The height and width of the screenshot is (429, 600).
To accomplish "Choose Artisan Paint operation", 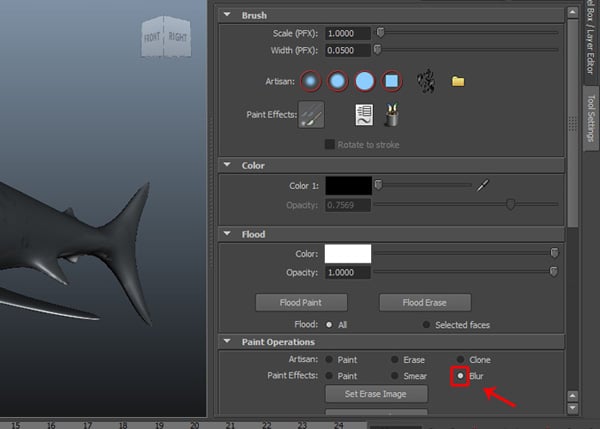I will (x=329, y=359).
